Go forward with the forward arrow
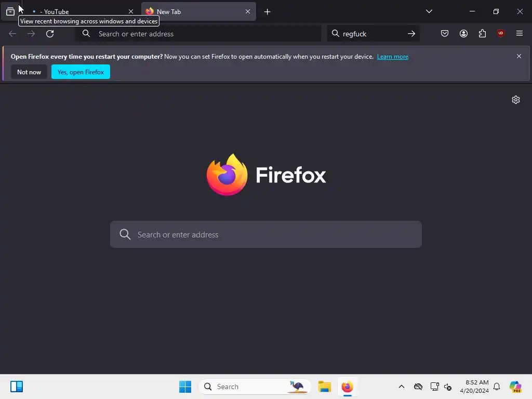 click(31, 34)
